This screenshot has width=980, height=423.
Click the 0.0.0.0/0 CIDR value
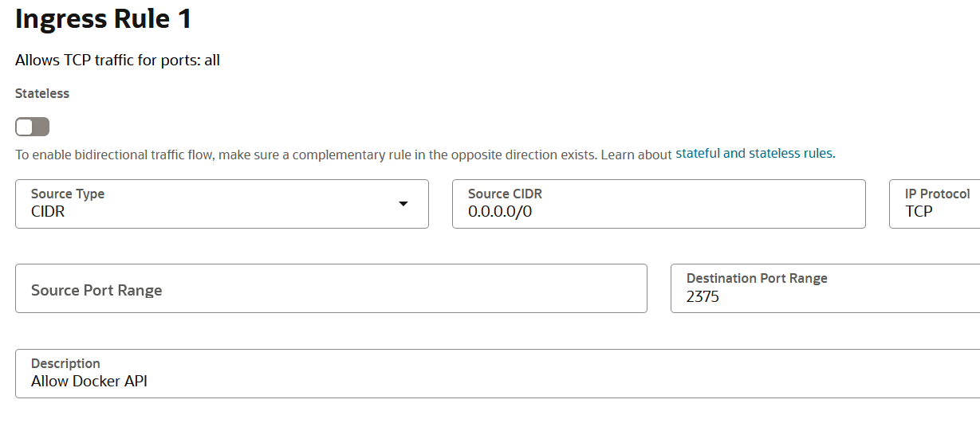[499, 212]
